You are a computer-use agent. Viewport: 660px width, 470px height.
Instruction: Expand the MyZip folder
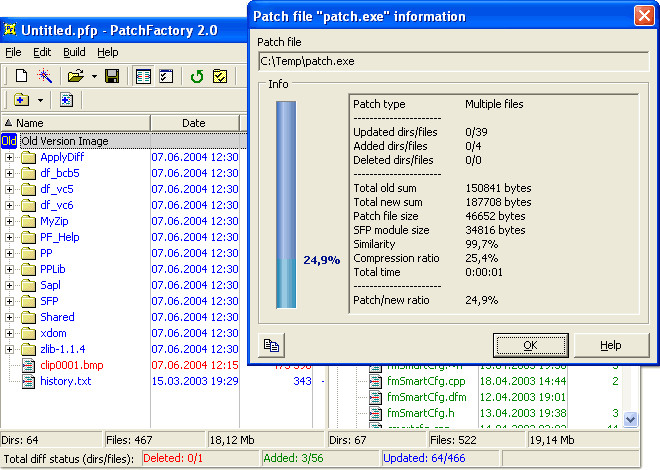(x=9, y=221)
